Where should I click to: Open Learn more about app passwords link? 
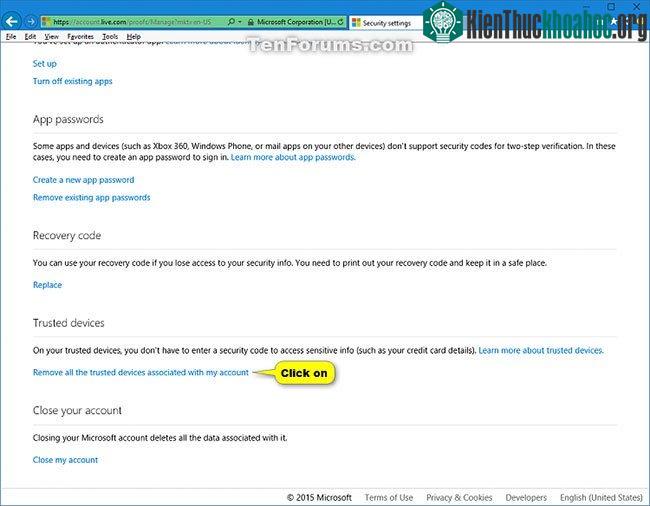(293, 157)
